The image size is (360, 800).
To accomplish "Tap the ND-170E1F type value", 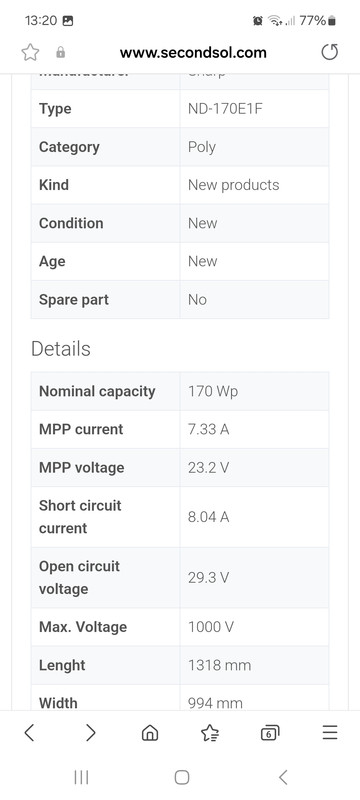I will coord(225,109).
